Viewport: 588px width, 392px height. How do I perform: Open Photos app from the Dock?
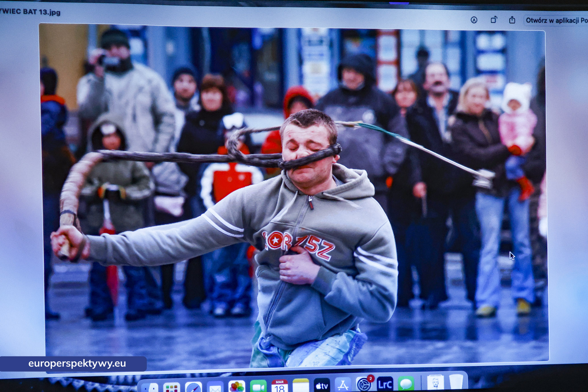(x=237, y=387)
